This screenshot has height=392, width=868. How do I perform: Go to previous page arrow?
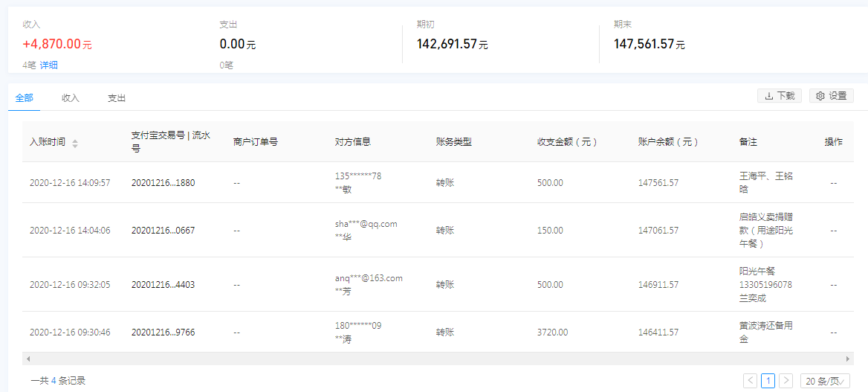pos(751,381)
